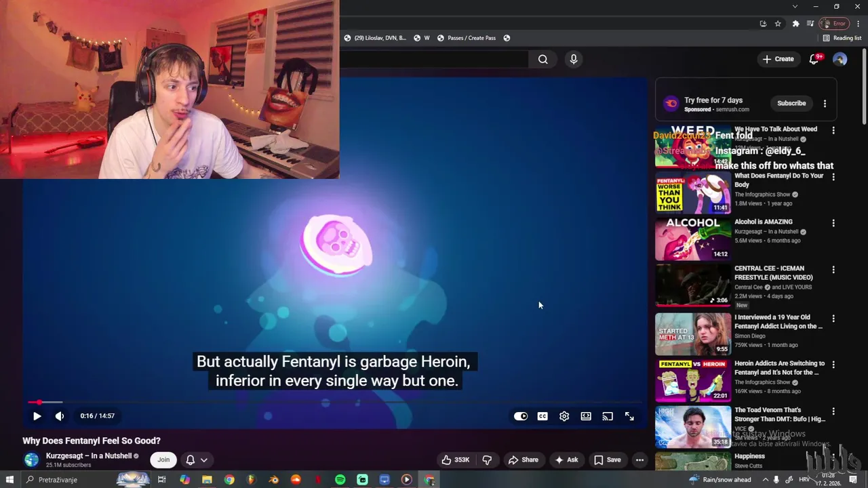
Task: Open the Started Meth At 13 thumbnail
Action: pyautogui.click(x=693, y=334)
